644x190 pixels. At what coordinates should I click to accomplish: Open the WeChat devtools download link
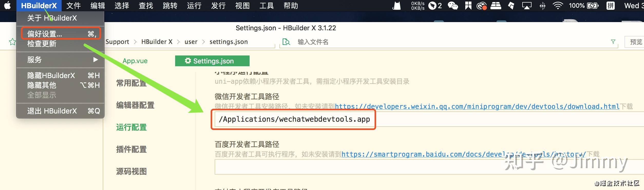(x=477, y=106)
